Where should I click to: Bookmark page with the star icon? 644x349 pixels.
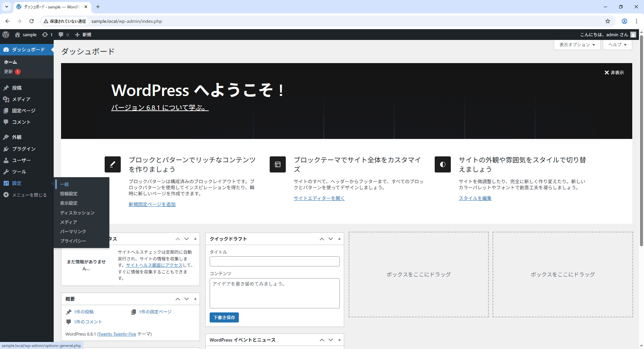click(x=608, y=21)
